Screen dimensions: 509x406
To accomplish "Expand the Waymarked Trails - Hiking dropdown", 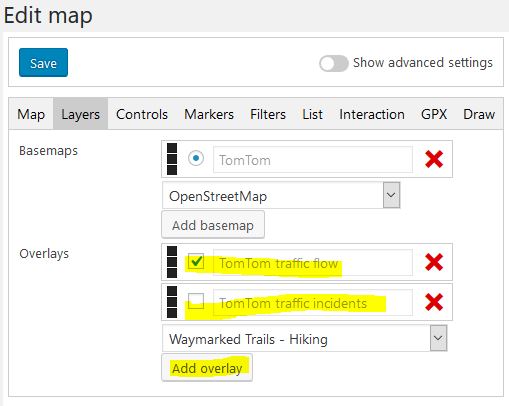I will [305, 338].
